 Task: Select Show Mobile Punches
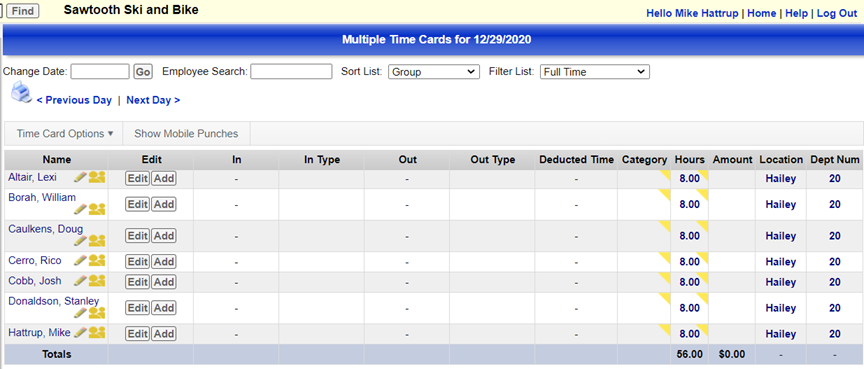186,134
